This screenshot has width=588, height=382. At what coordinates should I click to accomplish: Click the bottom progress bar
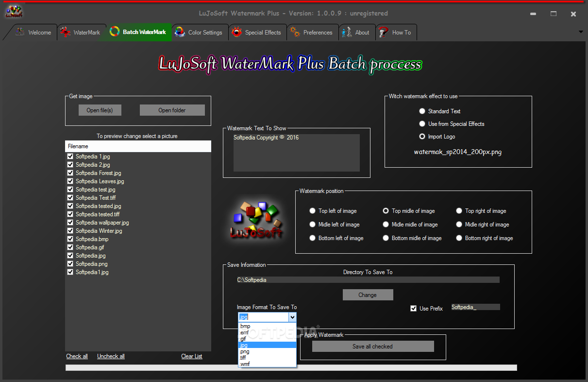[291, 368]
